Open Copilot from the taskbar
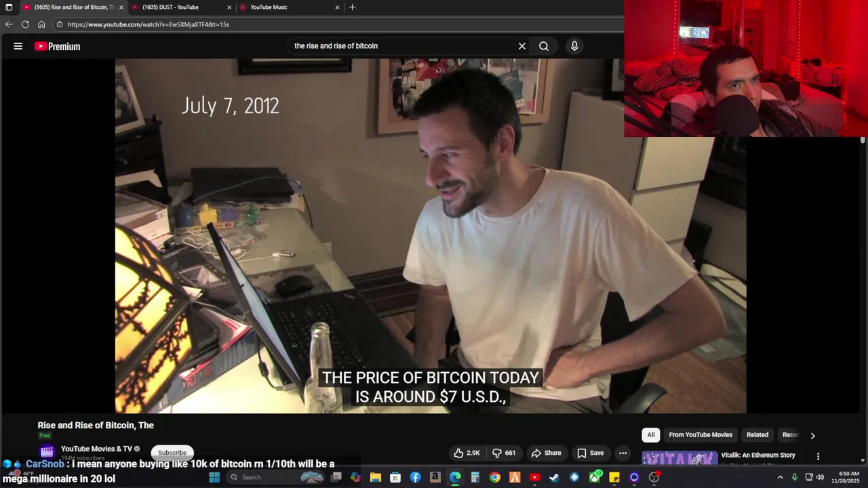The width and height of the screenshot is (868, 488). click(x=355, y=477)
